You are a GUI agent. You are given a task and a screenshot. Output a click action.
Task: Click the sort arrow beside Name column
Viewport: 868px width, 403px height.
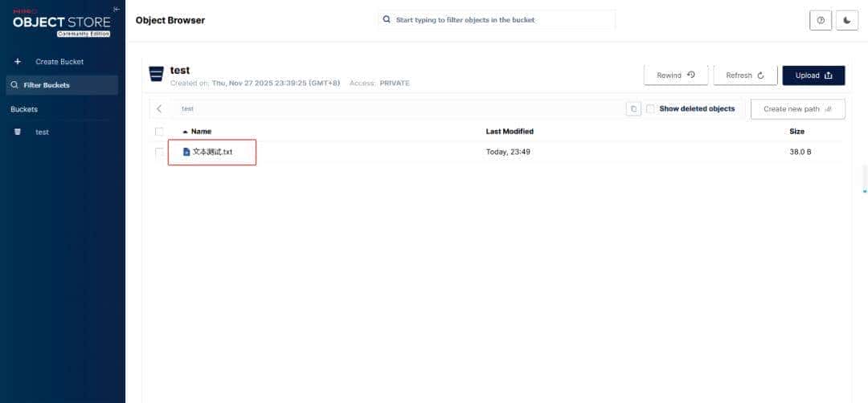coord(186,132)
